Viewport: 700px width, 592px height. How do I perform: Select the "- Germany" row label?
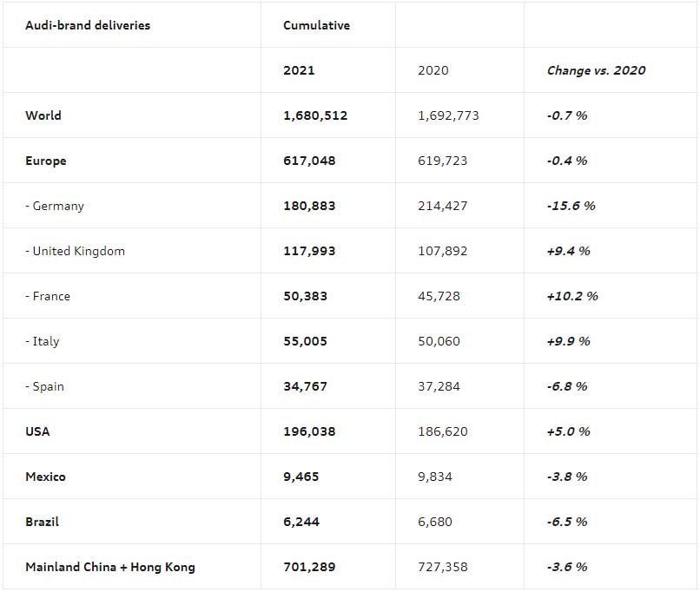click(55, 206)
